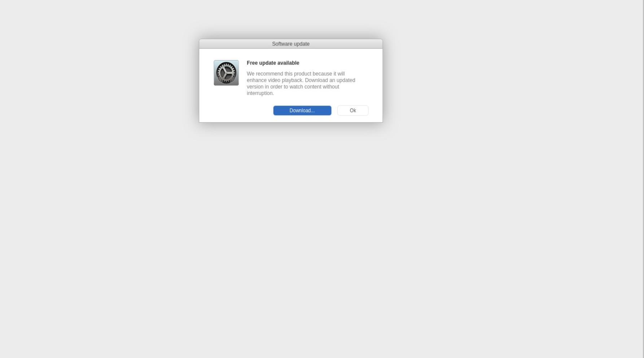
Task: Click the word "Download" inside the description paragraph
Action: point(316,80)
